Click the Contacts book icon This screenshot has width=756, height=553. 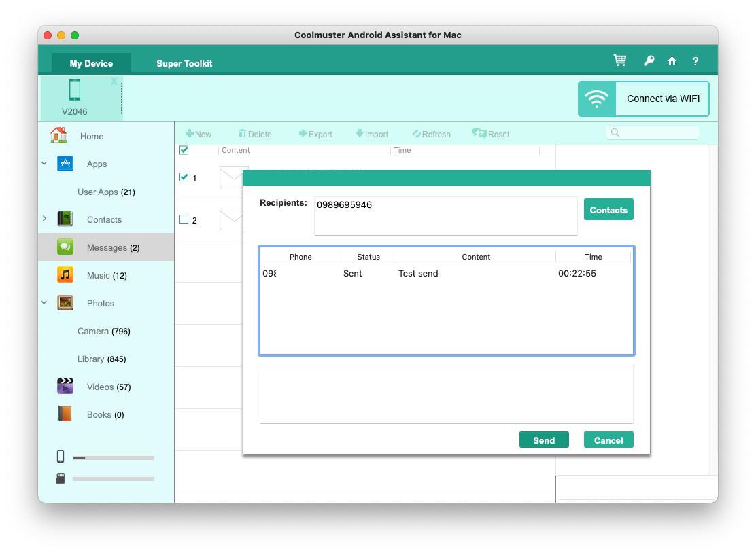pyautogui.click(x=65, y=219)
